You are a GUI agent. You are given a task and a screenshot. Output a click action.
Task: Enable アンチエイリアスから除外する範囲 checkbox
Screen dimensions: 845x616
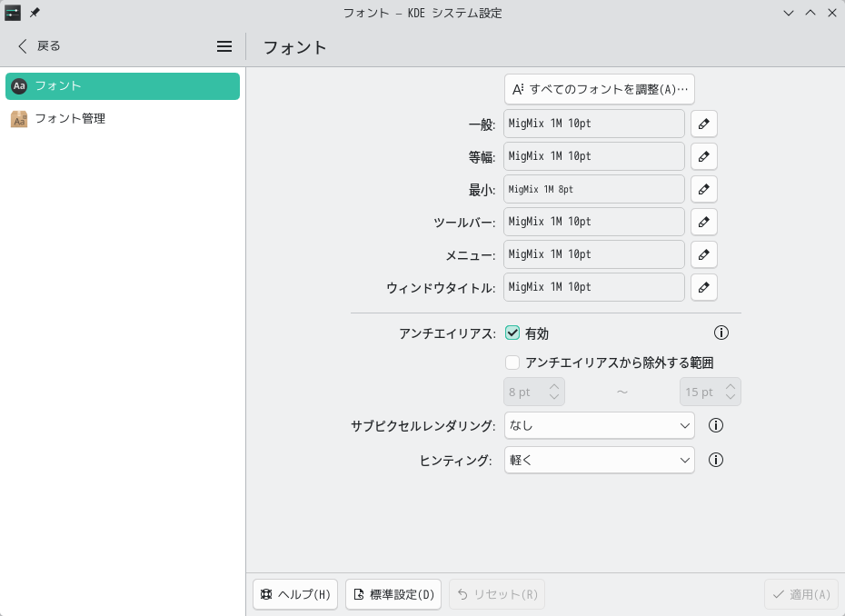point(512,363)
